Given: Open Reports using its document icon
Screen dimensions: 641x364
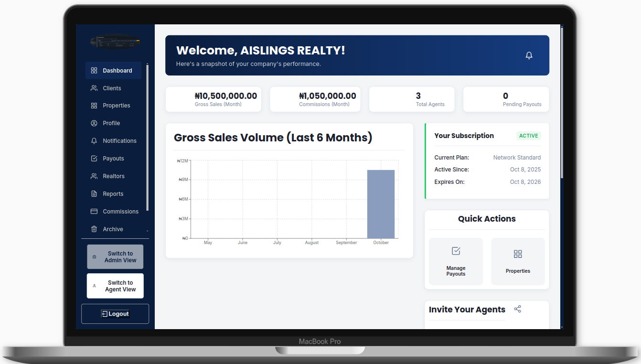Looking at the screenshot, I should tap(94, 193).
